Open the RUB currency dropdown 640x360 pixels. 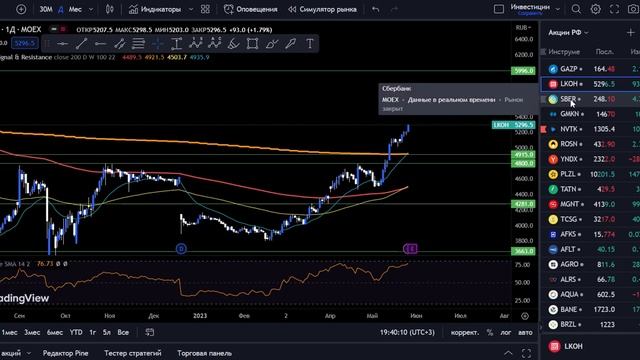click(524, 27)
